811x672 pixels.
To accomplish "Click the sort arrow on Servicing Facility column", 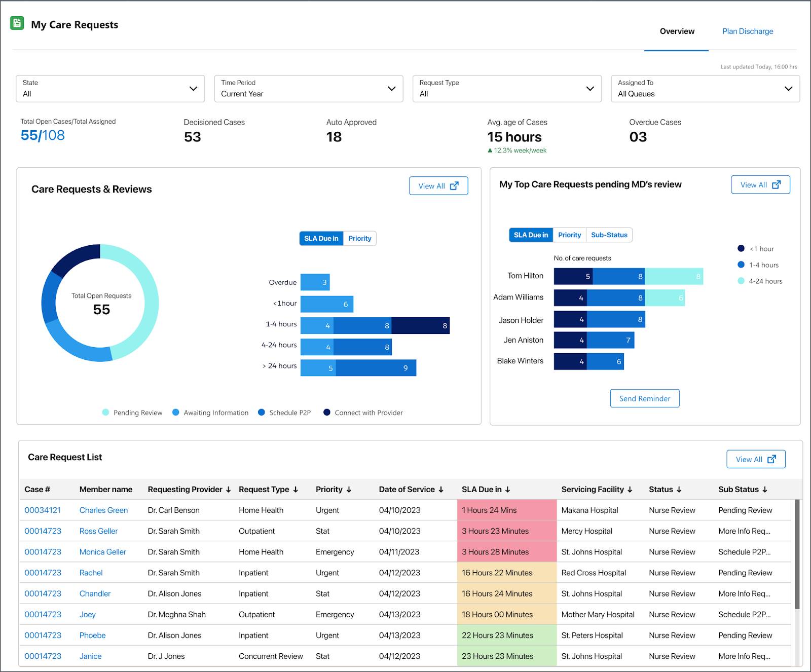I will pos(630,490).
